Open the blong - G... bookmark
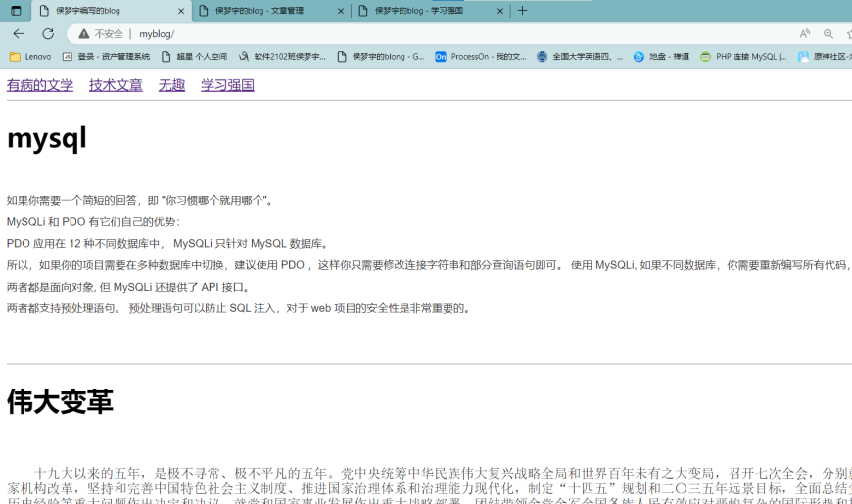Screen dimensions: 852x504 [381, 56]
